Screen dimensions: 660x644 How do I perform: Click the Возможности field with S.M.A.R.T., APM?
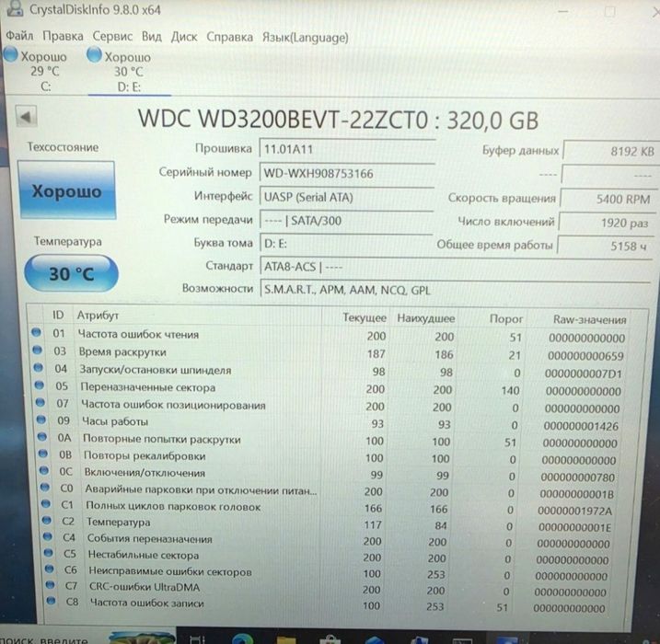coord(456,290)
